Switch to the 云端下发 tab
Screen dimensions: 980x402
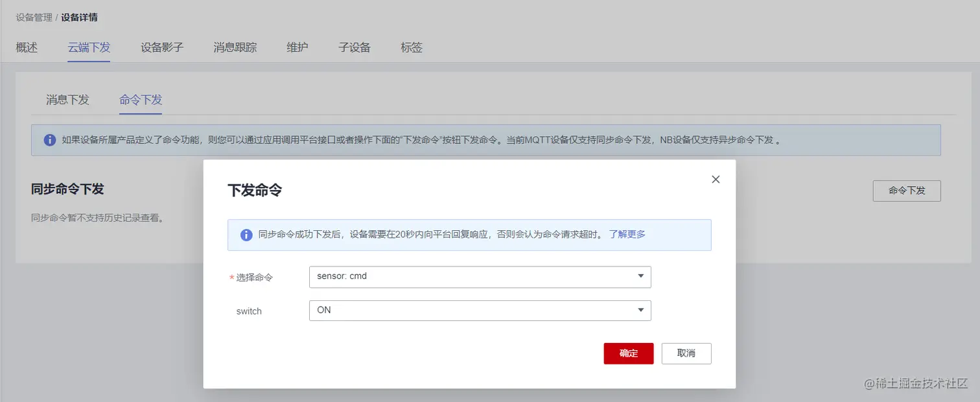[89, 47]
